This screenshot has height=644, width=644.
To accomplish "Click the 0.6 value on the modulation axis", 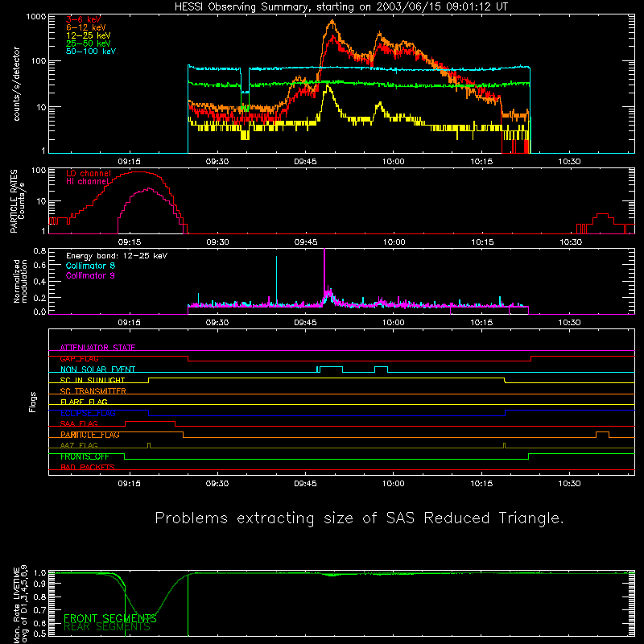I will [39, 266].
